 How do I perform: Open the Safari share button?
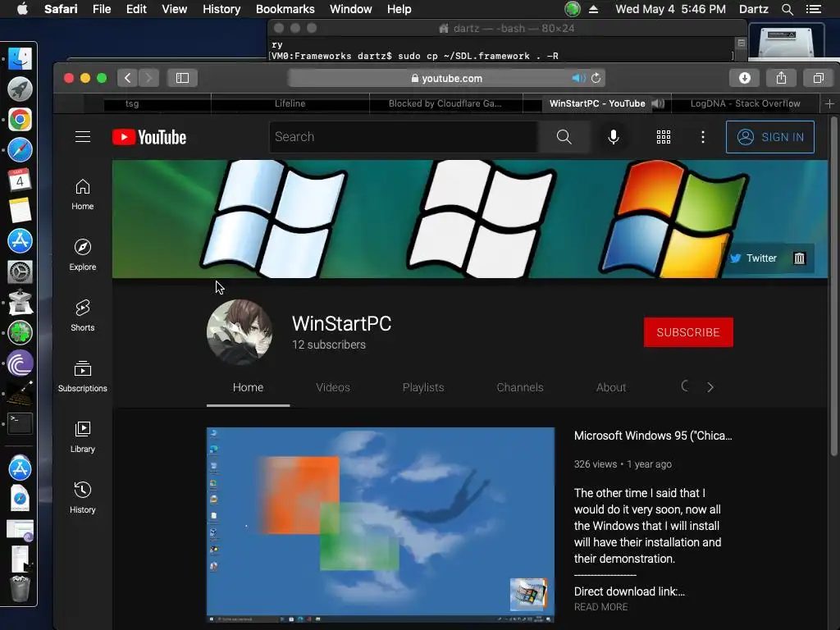click(x=781, y=78)
